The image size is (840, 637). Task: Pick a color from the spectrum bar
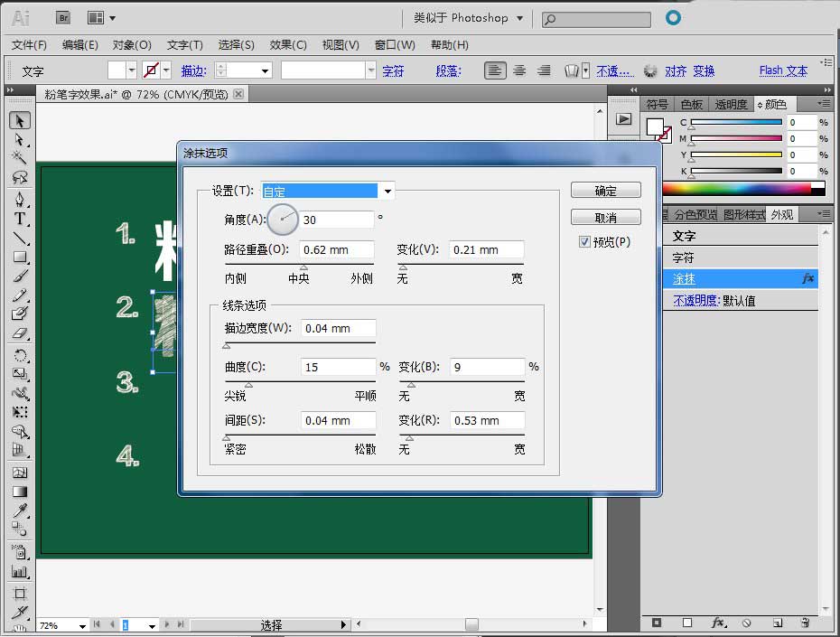pos(741,187)
